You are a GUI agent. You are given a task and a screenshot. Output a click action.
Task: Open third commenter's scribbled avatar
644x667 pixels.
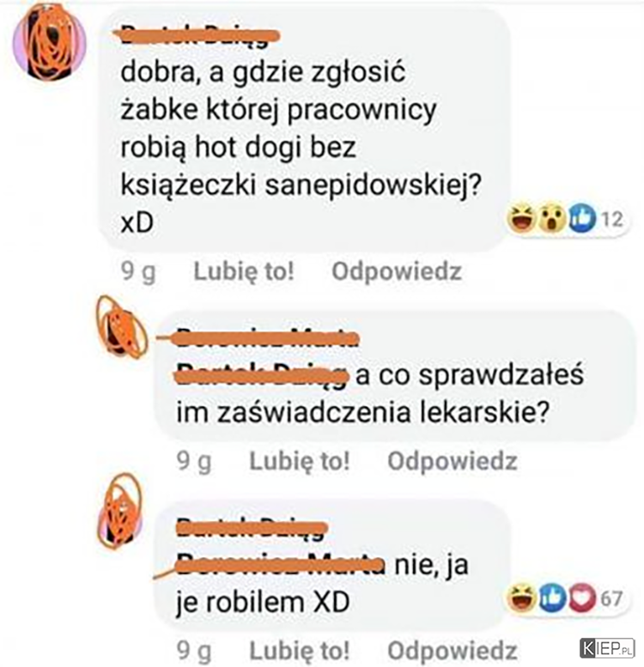[x=120, y=512]
